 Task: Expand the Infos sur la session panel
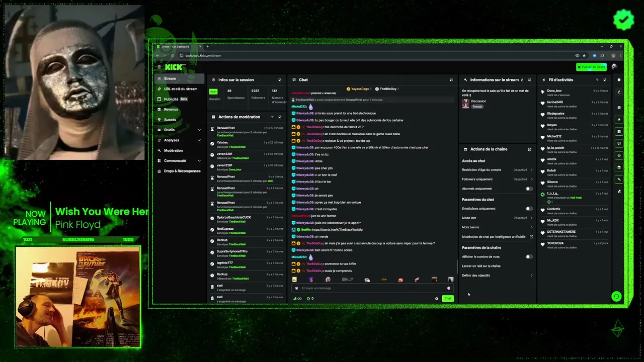click(x=280, y=80)
